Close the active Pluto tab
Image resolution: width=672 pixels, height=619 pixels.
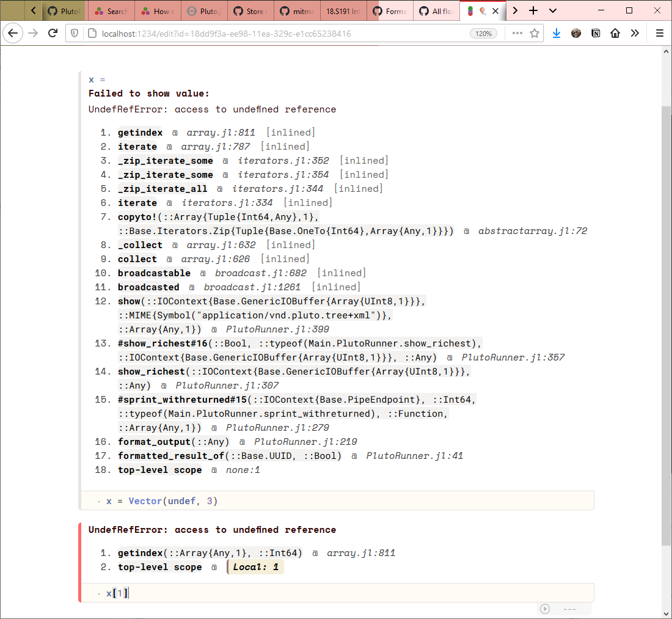point(495,11)
